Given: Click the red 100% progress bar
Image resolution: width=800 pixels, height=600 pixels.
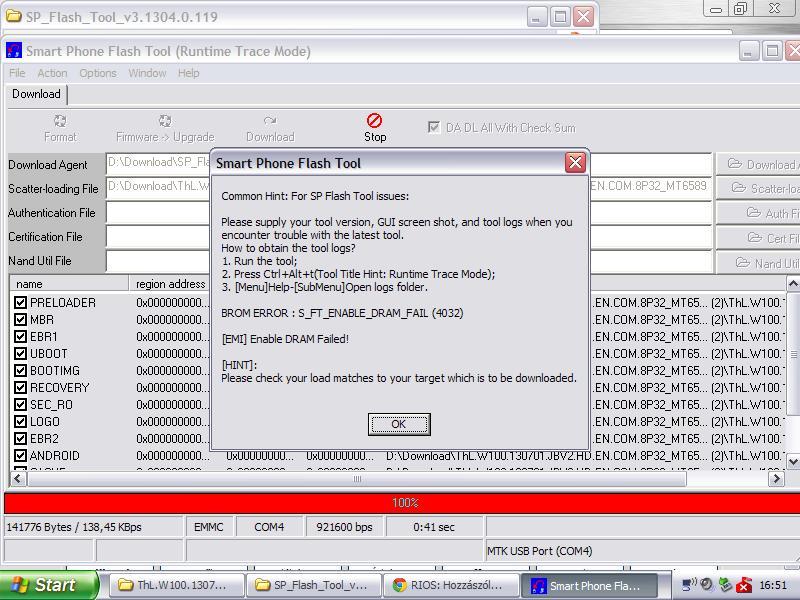Looking at the screenshot, I should [402, 503].
